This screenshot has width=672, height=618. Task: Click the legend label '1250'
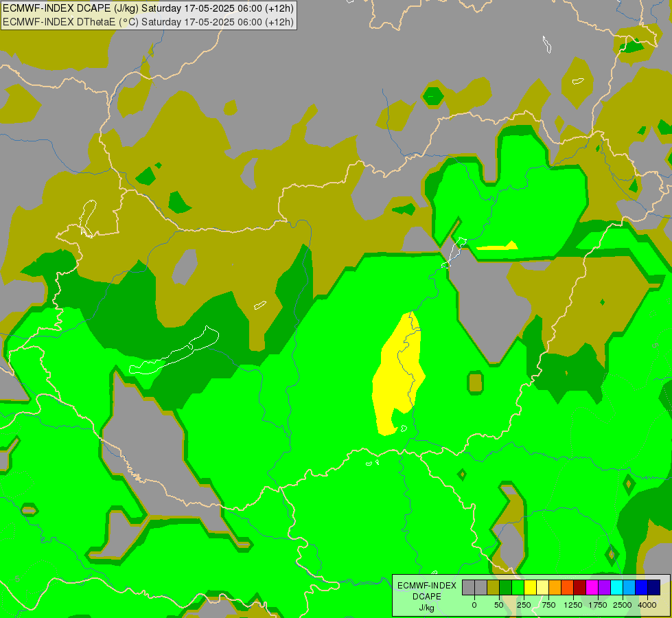point(573,605)
